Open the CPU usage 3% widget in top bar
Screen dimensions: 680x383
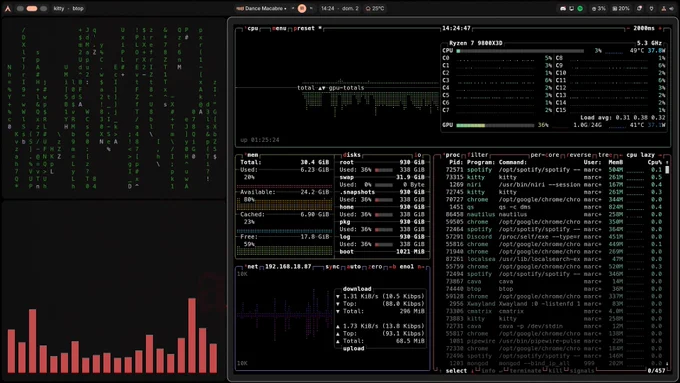pyautogui.click(x=598, y=8)
